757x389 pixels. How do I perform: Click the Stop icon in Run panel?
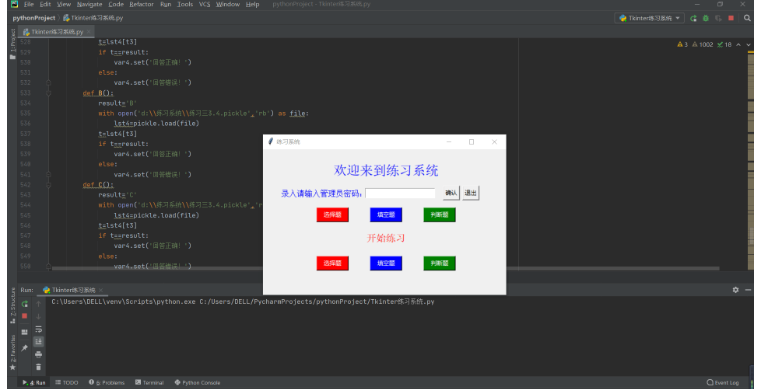click(x=25, y=316)
